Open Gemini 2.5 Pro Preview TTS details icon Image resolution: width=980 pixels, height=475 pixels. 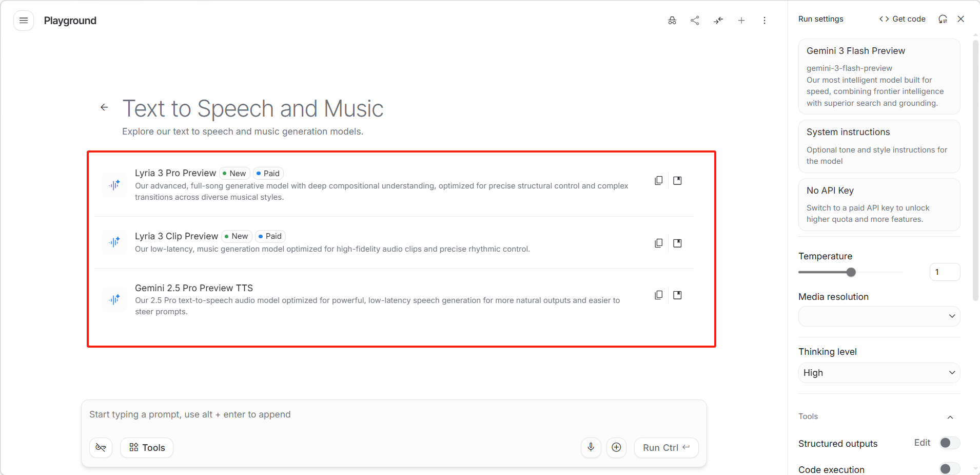tap(677, 295)
